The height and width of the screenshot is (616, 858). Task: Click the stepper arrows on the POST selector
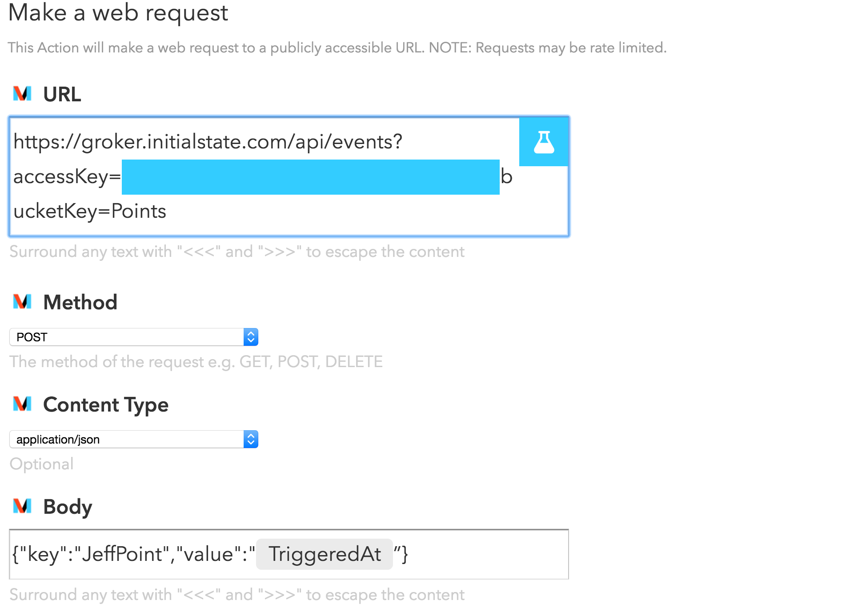[x=251, y=337]
